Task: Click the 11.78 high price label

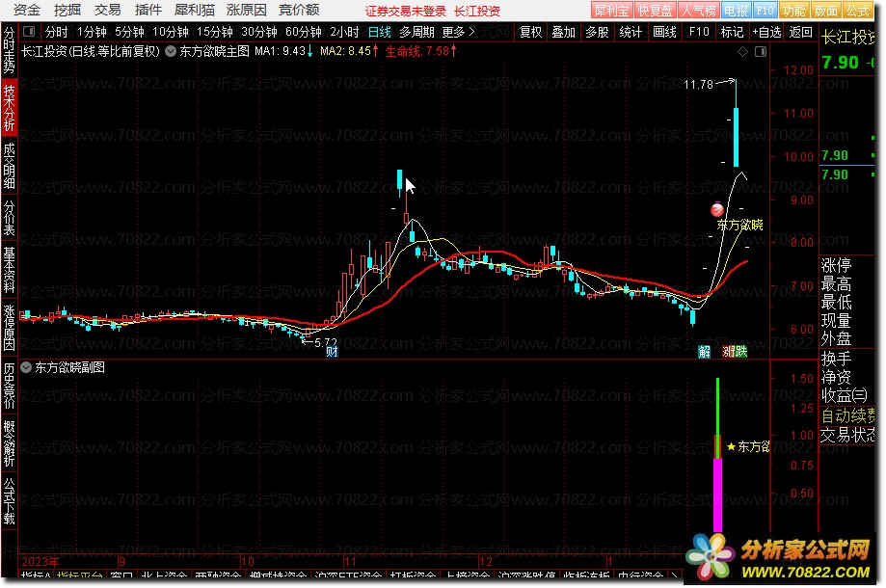Action: [698, 85]
